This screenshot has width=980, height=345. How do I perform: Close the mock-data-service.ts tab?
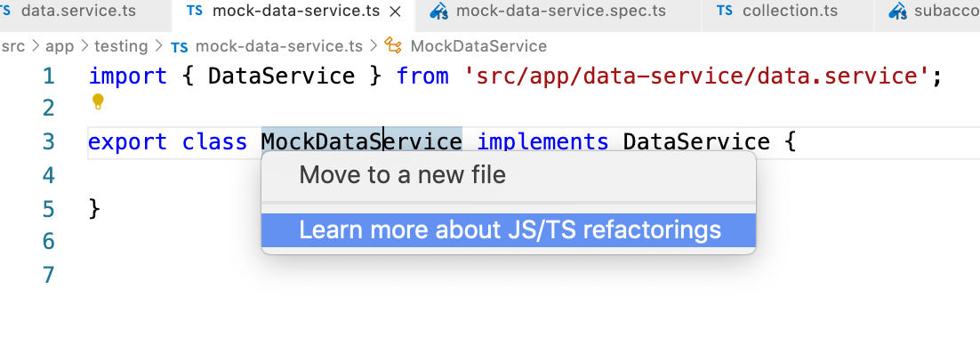click(395, 12)
